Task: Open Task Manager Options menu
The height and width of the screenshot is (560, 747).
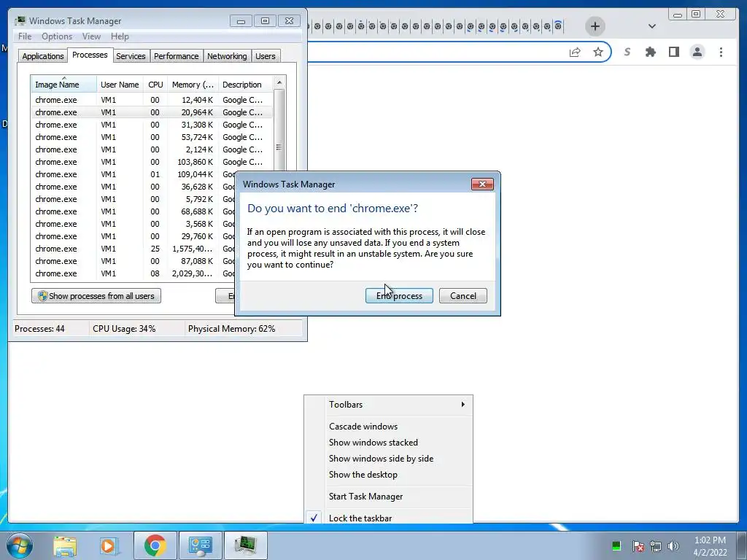Action: [57, 36]
